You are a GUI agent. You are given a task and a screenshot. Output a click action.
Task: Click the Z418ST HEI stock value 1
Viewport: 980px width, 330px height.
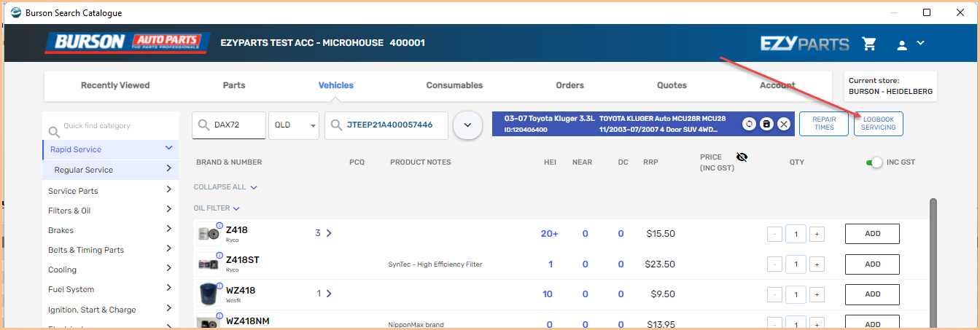coord(551,264)
